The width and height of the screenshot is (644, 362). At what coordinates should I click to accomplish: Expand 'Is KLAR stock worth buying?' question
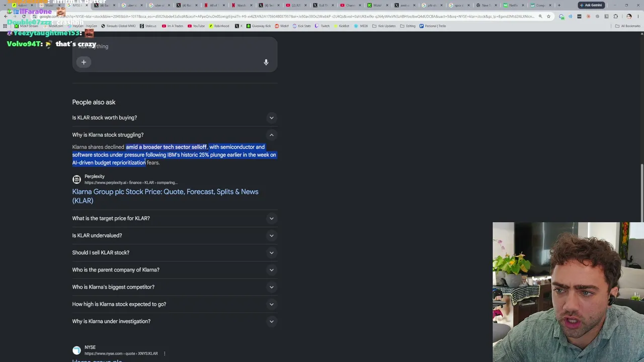click(175, 118)
